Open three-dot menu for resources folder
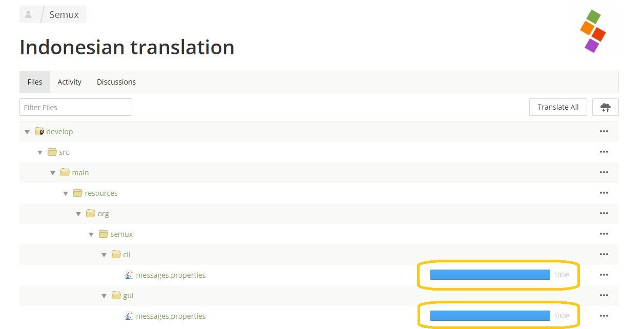The image size is (644, 329). [604, 193]
